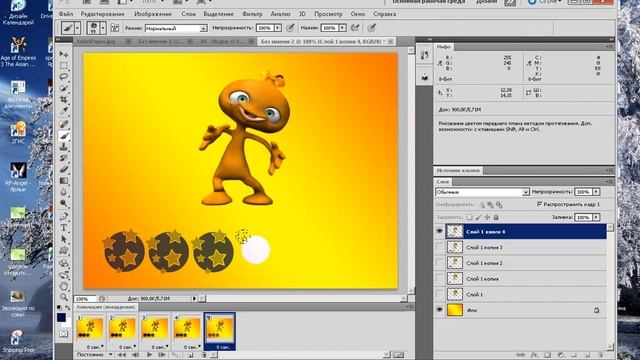Click foreground color swatch

pyautogui.click(x=61, y=317)
